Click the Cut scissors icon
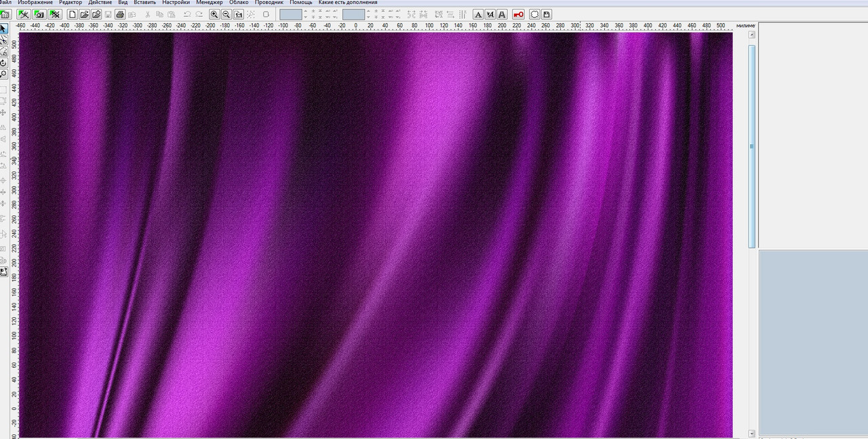868x439 pixels. 148,14
